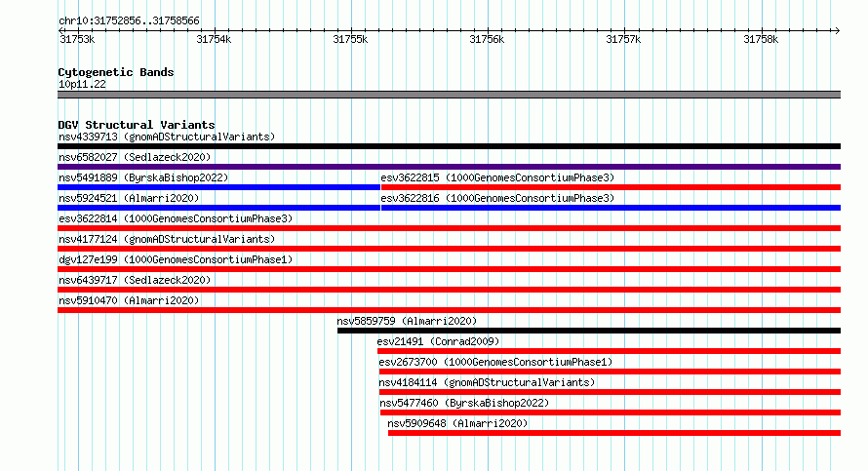This screenshot has height=471, width=868.
Task: Click the red dgv127e199 variant bar
Action: (x=449, y=269)
